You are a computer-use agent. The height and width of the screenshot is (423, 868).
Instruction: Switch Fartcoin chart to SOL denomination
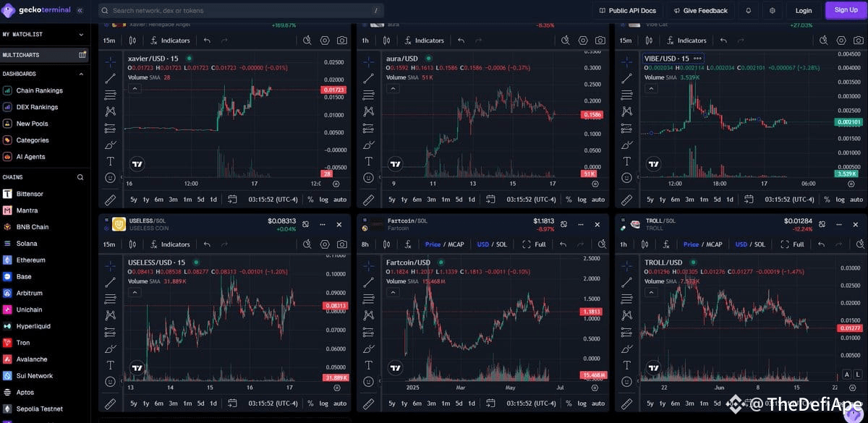(501, 244)
